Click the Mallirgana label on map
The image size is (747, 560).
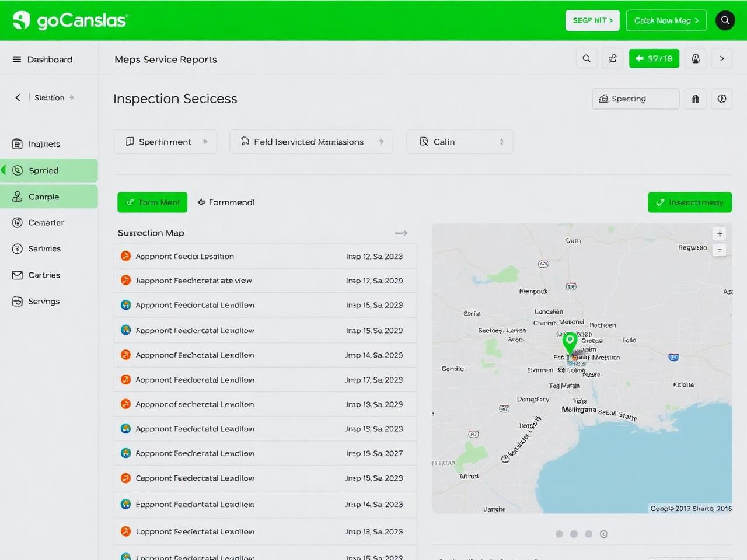point(579,409)
